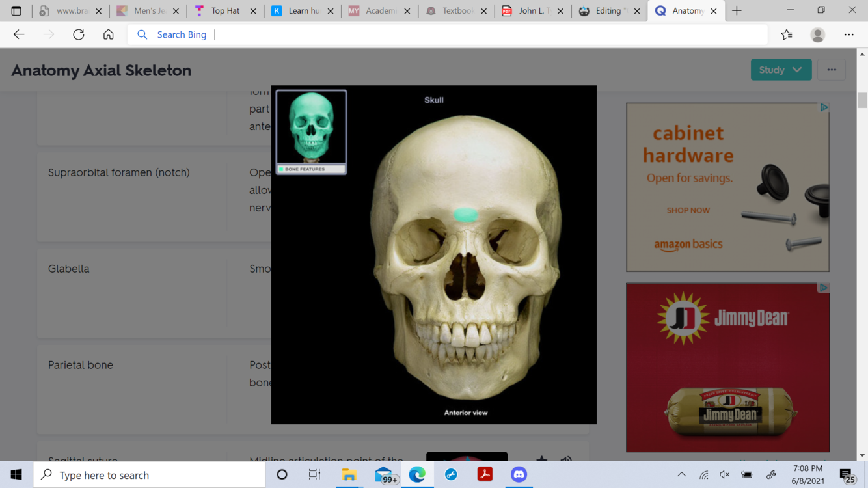Click the Jimmy Dean advertisement
This screenshot has height=488, width=868.
pos(727,368)
